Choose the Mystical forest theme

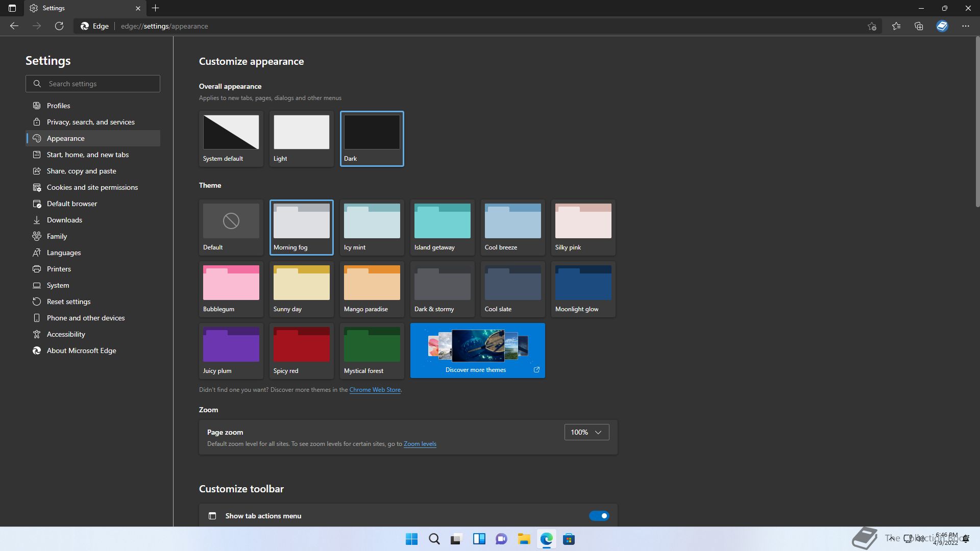372,351
